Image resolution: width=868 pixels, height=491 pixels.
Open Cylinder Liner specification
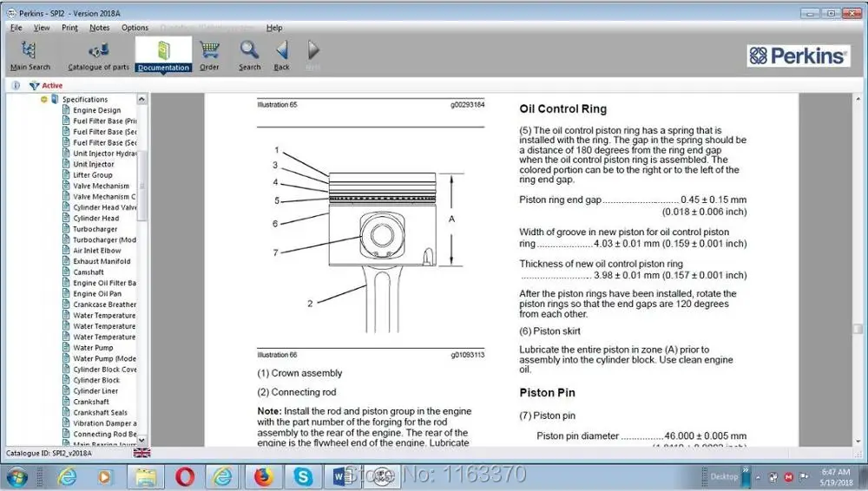coord(95,391)
